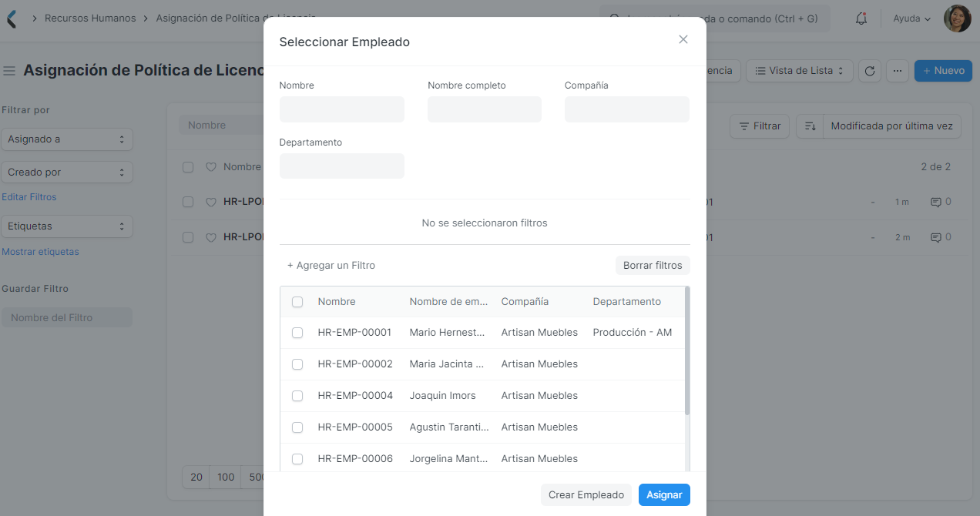Viewport: 980px width, 516px height.
Task: Set page size to 20
Action: [196, 477]
